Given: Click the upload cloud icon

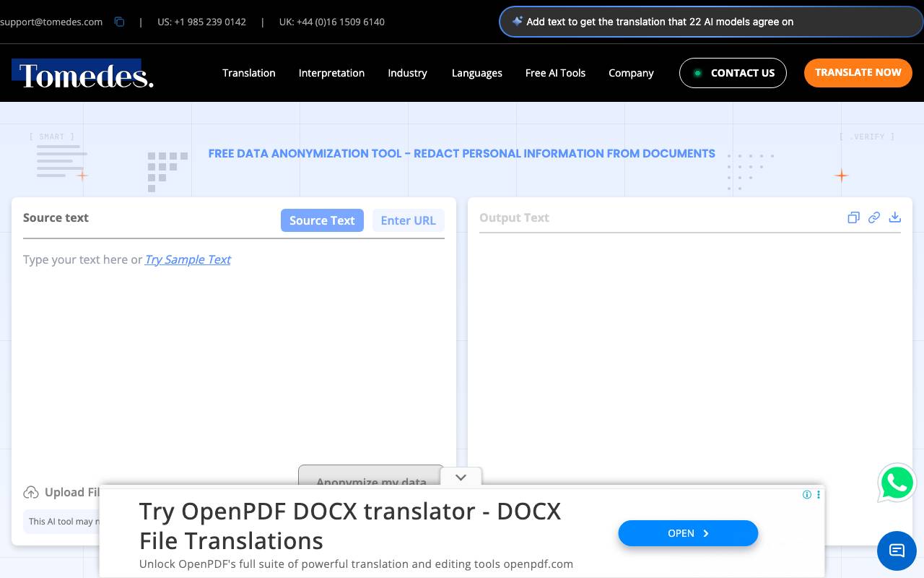Looking at the screenshot, I should click(x=31, y=493).
